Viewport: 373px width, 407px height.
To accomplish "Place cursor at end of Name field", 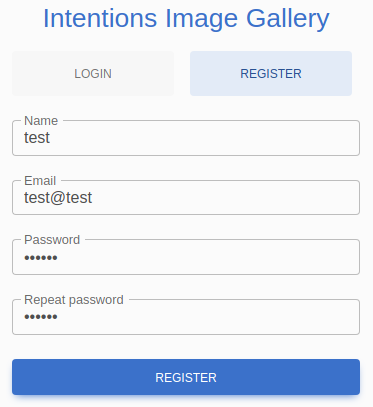I will point(53,138).
